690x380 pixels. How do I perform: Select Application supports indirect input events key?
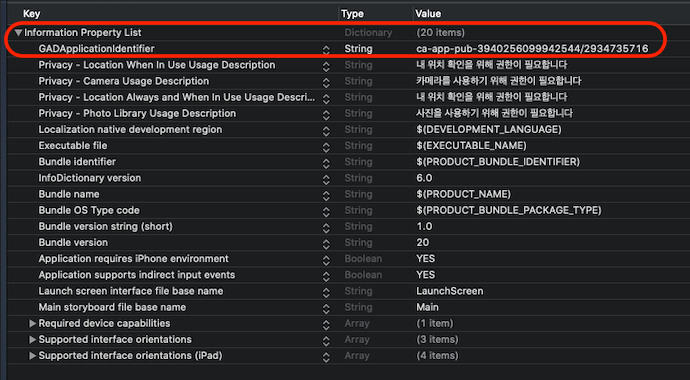point(137,275)
